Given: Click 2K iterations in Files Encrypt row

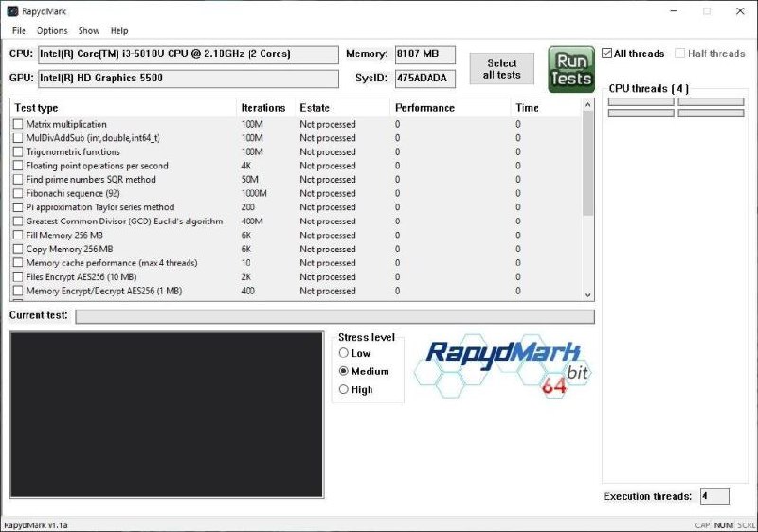Looking at the screenshot, I should (246, 277).
